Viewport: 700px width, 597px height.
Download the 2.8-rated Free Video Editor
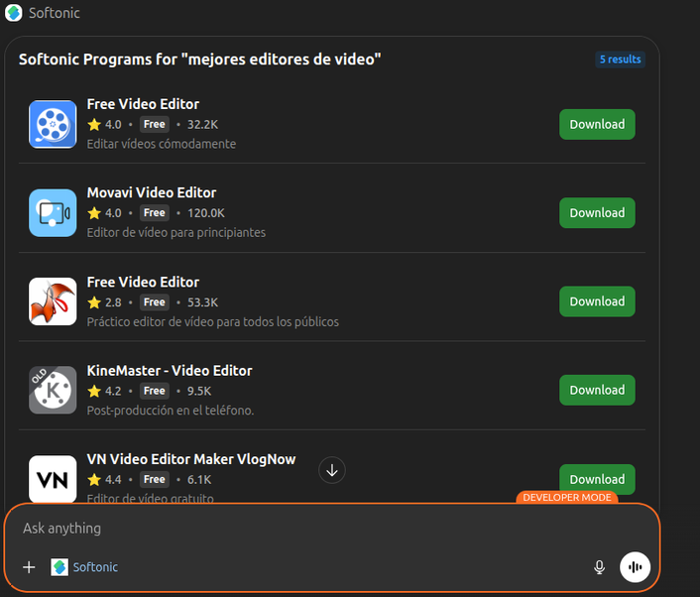597,301
